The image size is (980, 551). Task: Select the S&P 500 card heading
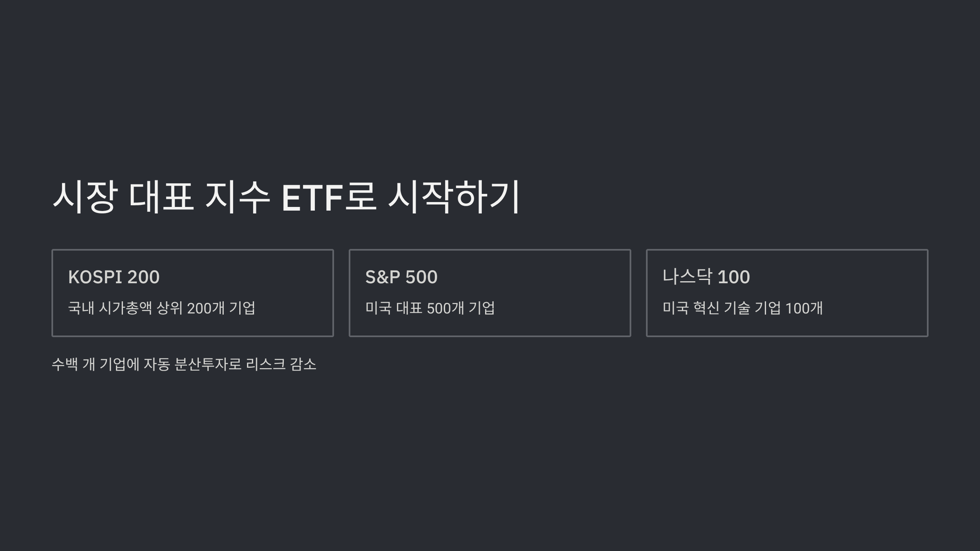click(401, 277)
